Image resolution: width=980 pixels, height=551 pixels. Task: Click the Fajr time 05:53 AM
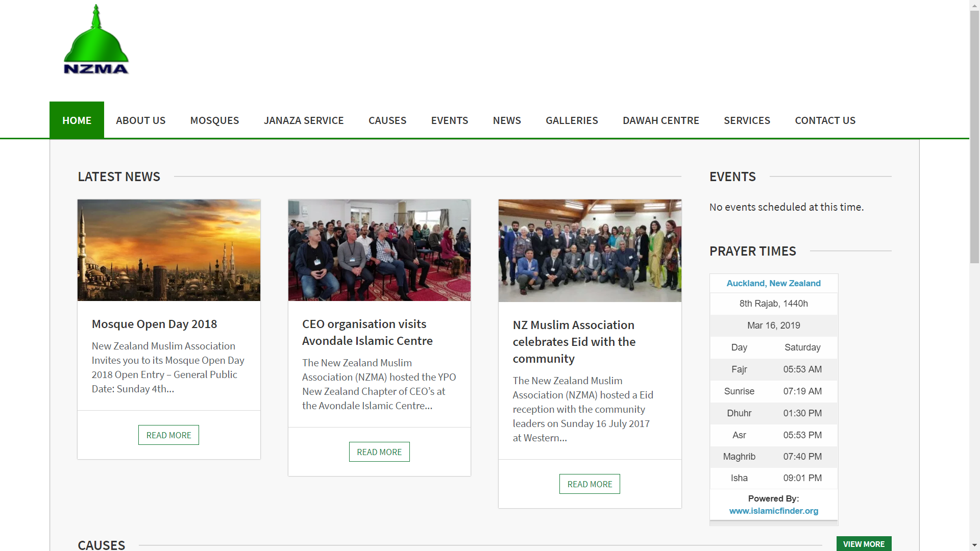click(x=802, y=369)
